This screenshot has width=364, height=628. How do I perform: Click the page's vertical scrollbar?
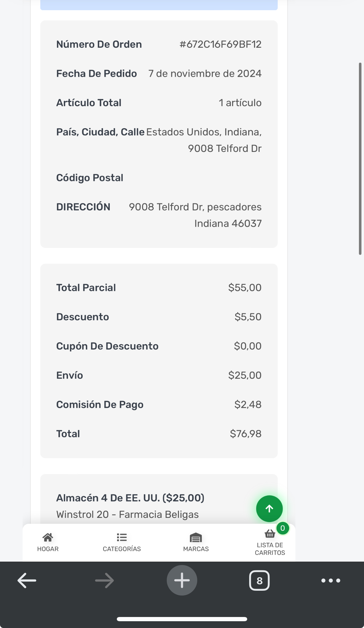point(360,159)
